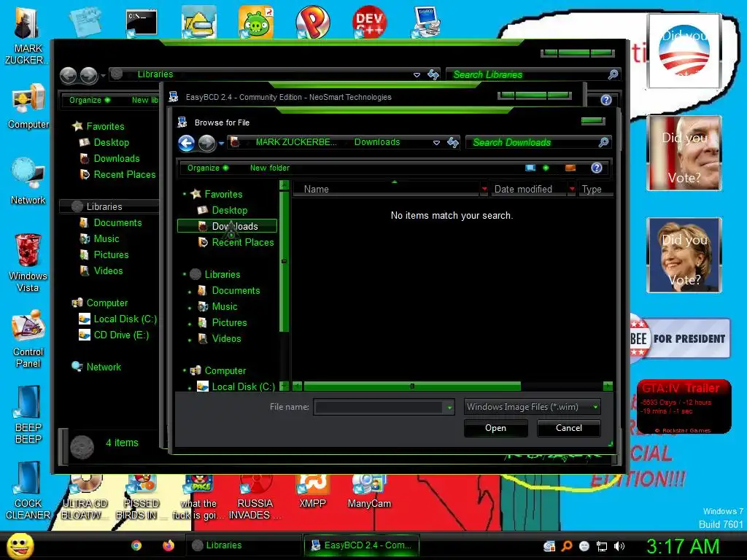This screenshot has width=747, height=560.
Task: Collapse Libraries in Browse dialog tree
Action: tap(185, 274)
